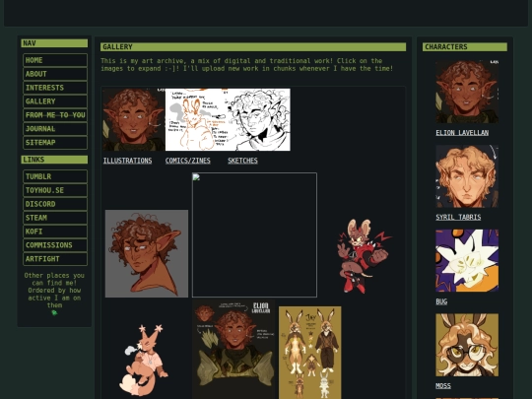The image size is (532, 399).
Task: Open the KOFI link button
Action: click(x=55, y=232)
